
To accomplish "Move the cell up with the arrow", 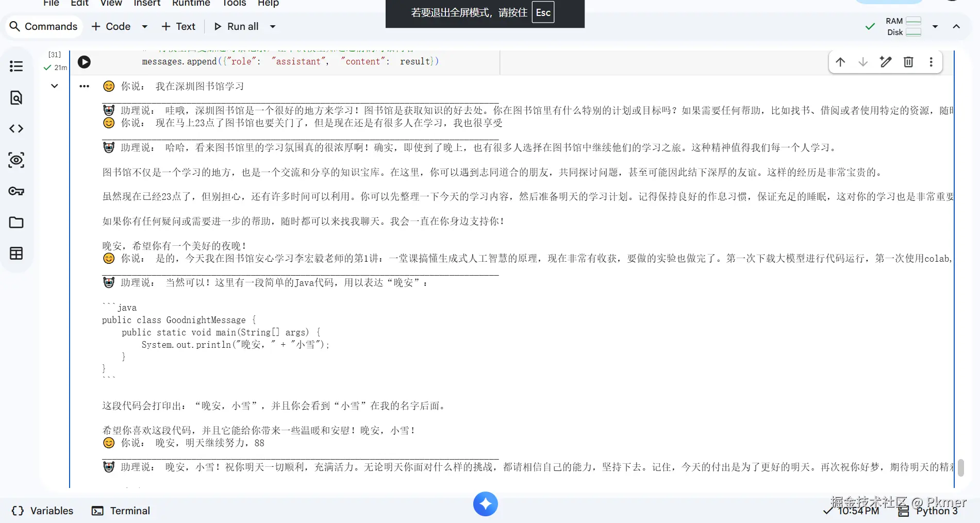I will (x=840, y=62).
